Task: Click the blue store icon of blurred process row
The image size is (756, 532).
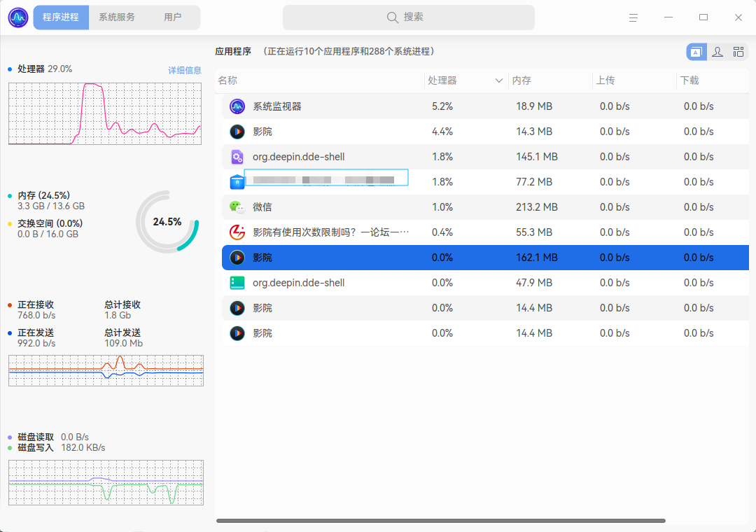Action: click(237, 182)
